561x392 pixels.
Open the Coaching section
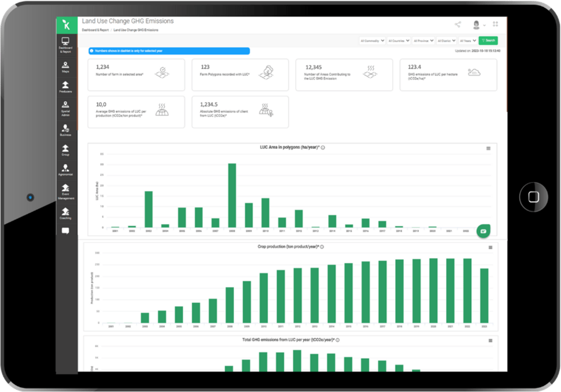65,213
